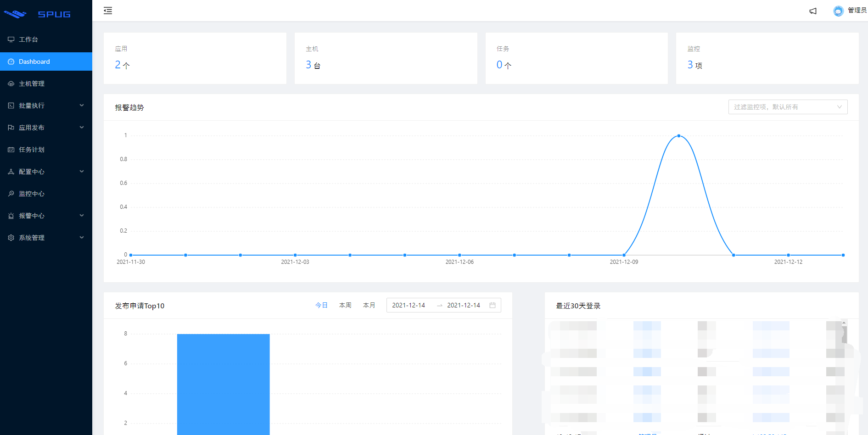Select the 本月 range option
This screenshot has height=435, width=868.
tap(369, 305)
